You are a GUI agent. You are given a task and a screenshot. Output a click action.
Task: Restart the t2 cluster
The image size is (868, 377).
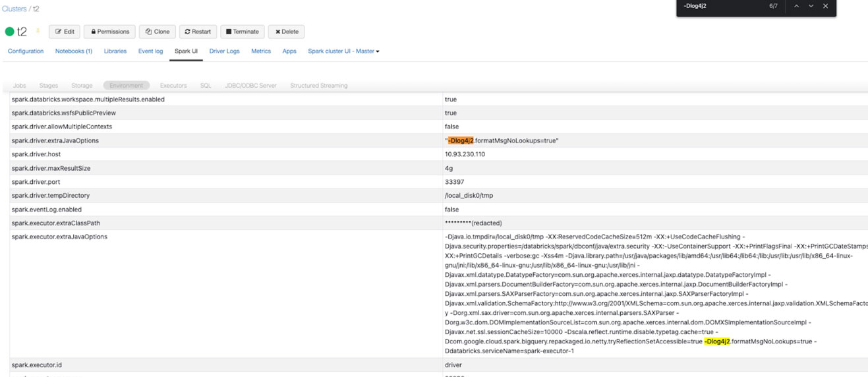[198, 32]
